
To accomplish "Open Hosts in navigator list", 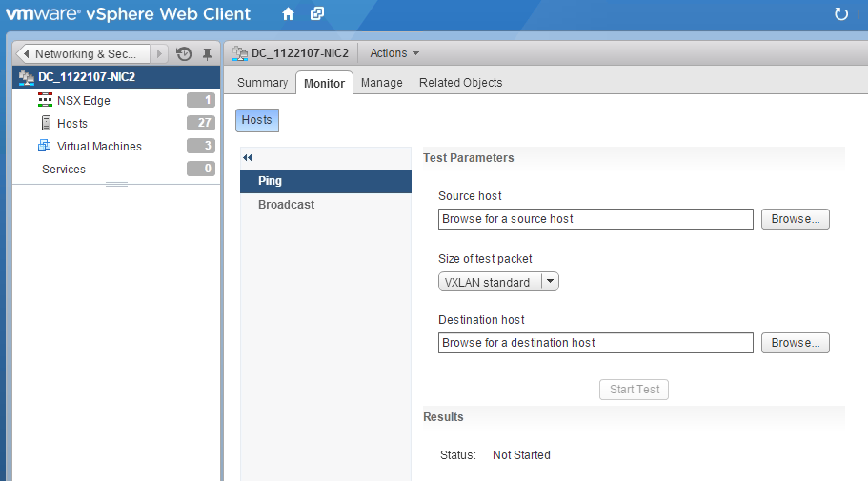I will tap(72, 124).
